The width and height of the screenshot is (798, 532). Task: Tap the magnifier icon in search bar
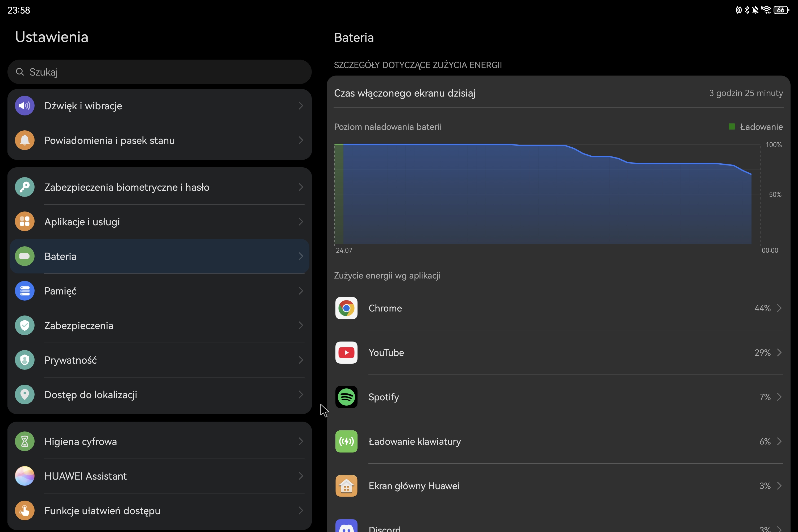click(x=20, y=72)
